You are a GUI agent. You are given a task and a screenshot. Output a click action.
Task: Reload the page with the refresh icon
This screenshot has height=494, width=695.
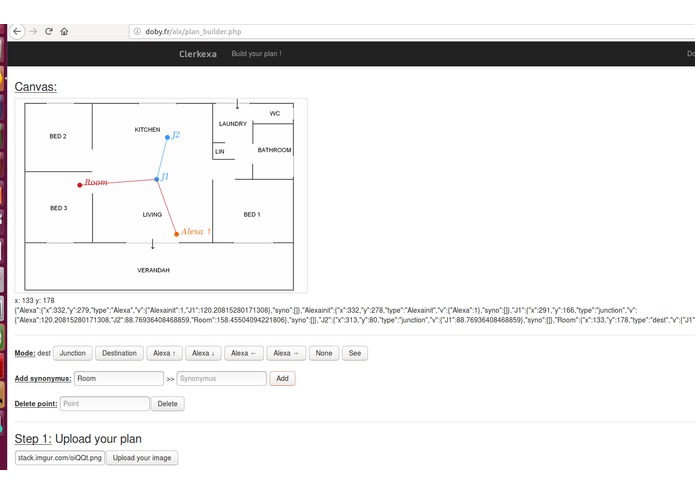tap(49, 31)
